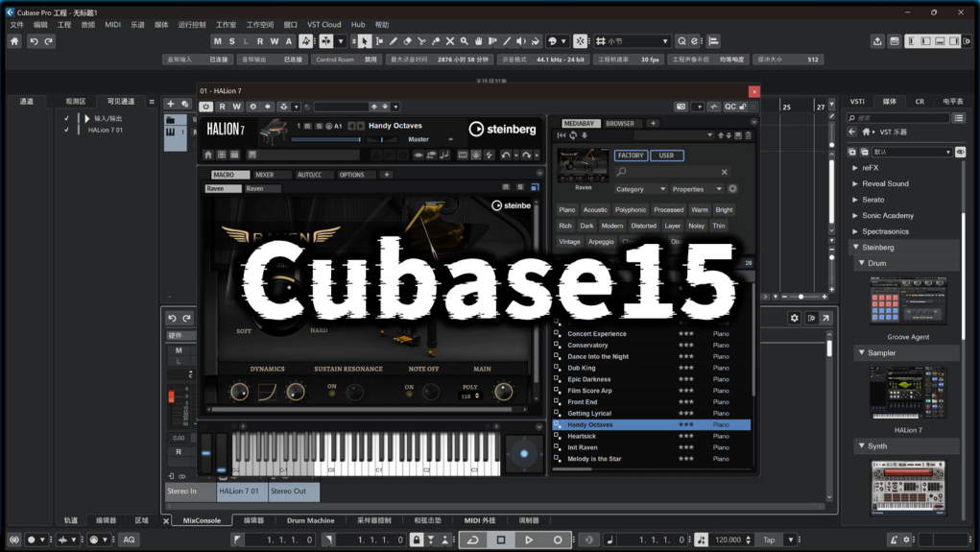Click the HALion undo arrow
The width and height of the screenshot is (980, 552).
[x=506, y=155]
